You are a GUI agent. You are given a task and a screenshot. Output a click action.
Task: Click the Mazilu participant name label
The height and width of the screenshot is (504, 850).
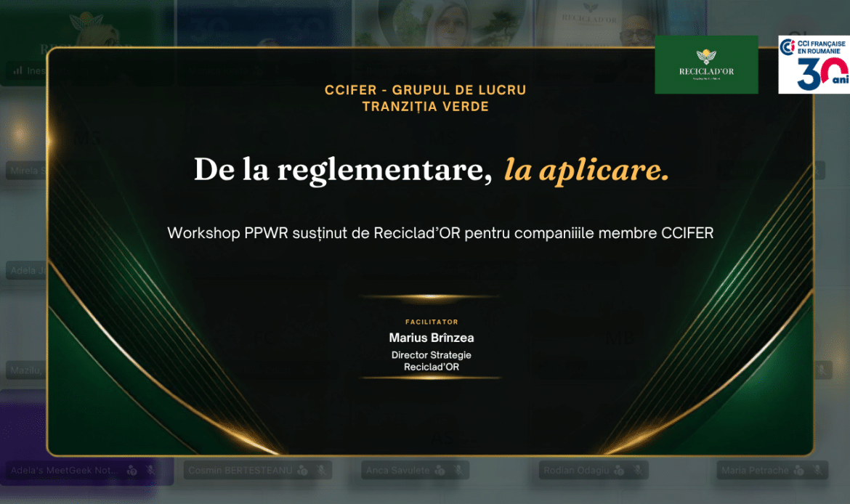click(26, 370)
